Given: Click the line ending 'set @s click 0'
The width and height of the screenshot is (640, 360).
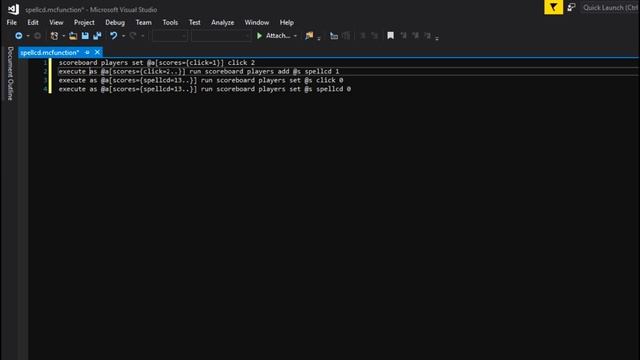Looking at the screenshot, I should point(201,80).
